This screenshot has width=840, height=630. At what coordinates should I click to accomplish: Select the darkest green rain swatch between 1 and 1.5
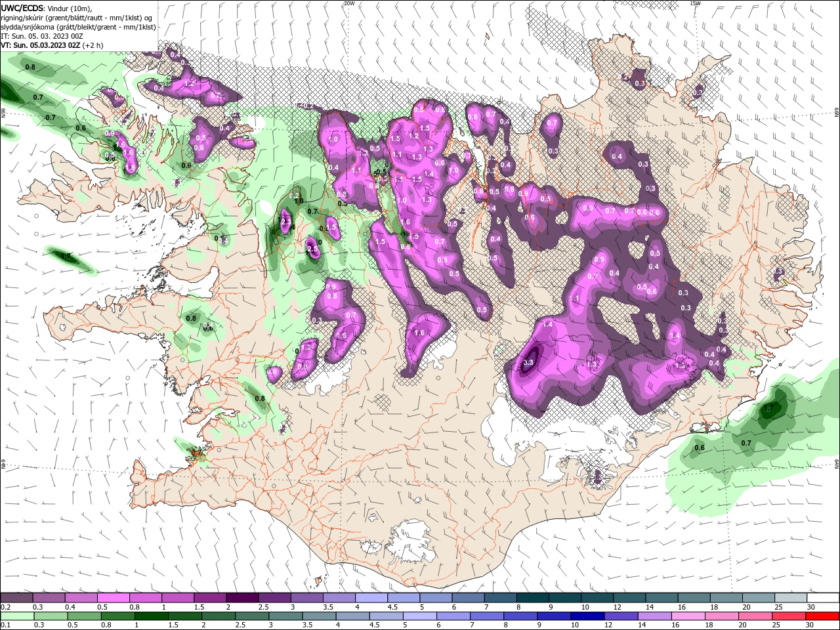(x=151, y=616)
